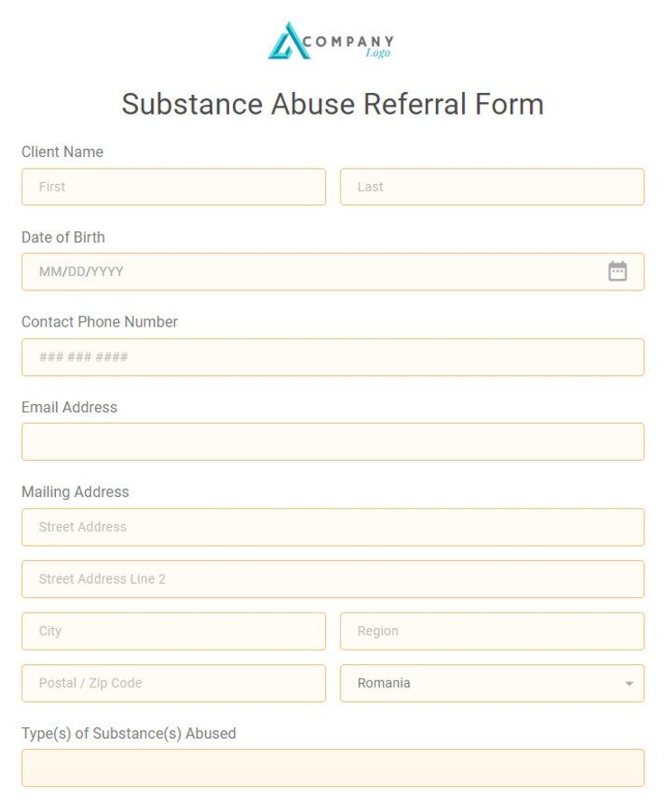Click the Postal / Zip Code field

point(173,683)
